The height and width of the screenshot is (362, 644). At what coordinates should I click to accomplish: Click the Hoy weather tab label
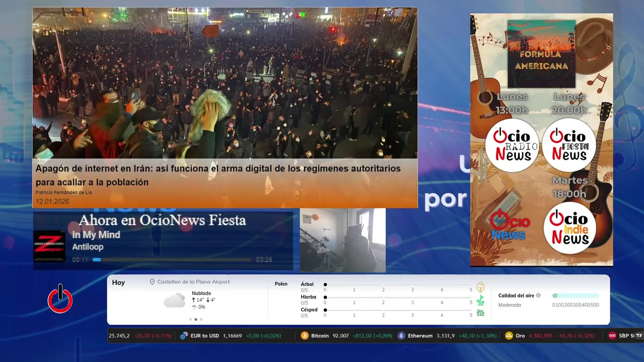[118, 283]
